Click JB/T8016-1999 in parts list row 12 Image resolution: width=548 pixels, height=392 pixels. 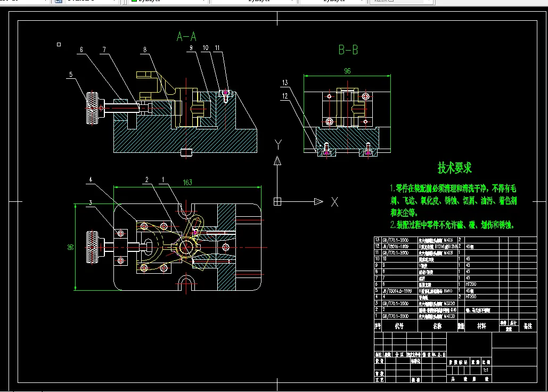[x=395, y=246]
